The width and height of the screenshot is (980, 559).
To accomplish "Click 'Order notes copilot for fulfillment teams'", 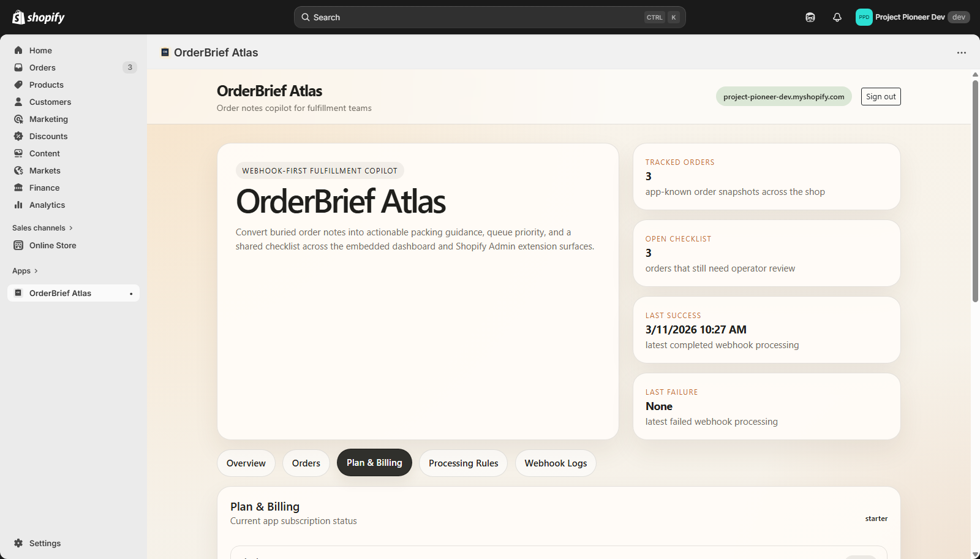I will [x=294, y=108].
